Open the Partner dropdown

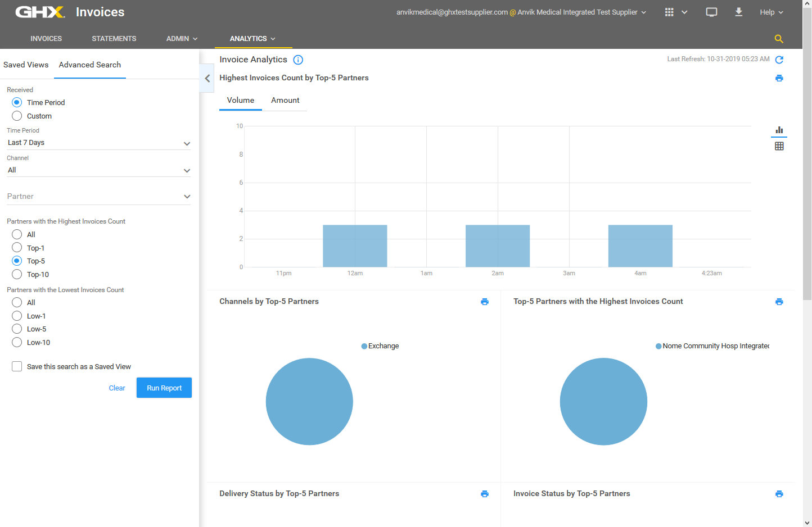[x=99, y=197]
